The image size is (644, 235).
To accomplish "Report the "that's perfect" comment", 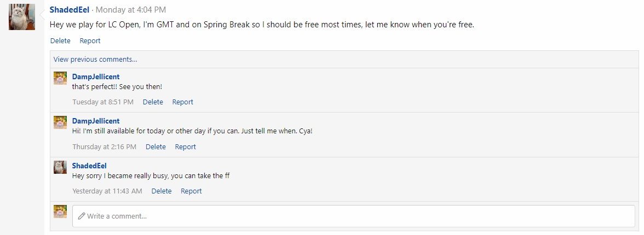I will coord(182,102).
